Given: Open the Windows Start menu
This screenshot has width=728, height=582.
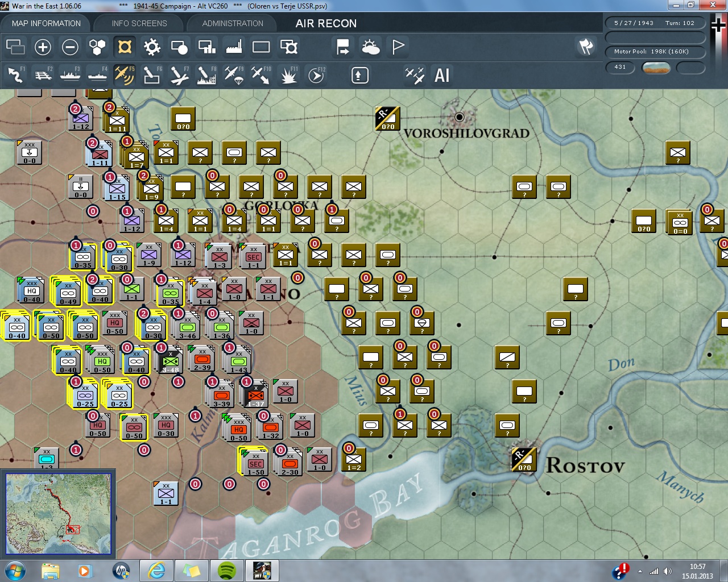Looking at the screenshot, I should (14, 571).
